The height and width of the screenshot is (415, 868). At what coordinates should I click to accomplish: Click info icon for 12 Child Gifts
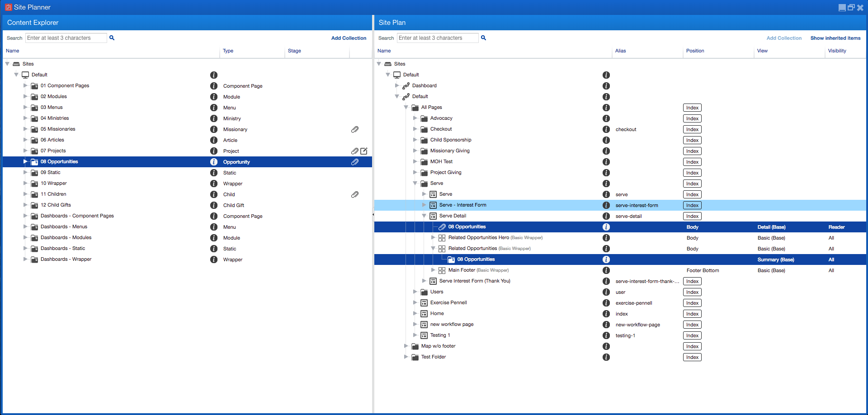click(x=214, y=205)
